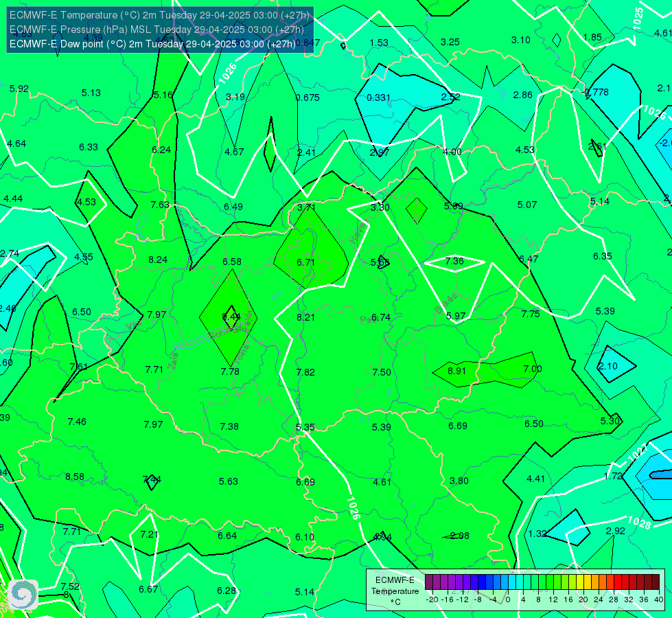The height and width of the screenshot is (618, 672).
Task: Click the 0.331 dew point value
Action: [x=378, y=98]
